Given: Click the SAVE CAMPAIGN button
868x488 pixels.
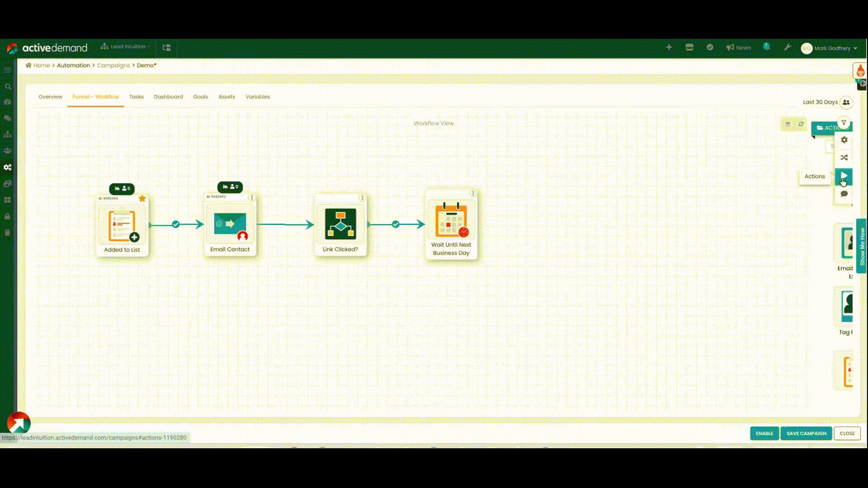Looking at the screenshot, I should pos(806,433).
